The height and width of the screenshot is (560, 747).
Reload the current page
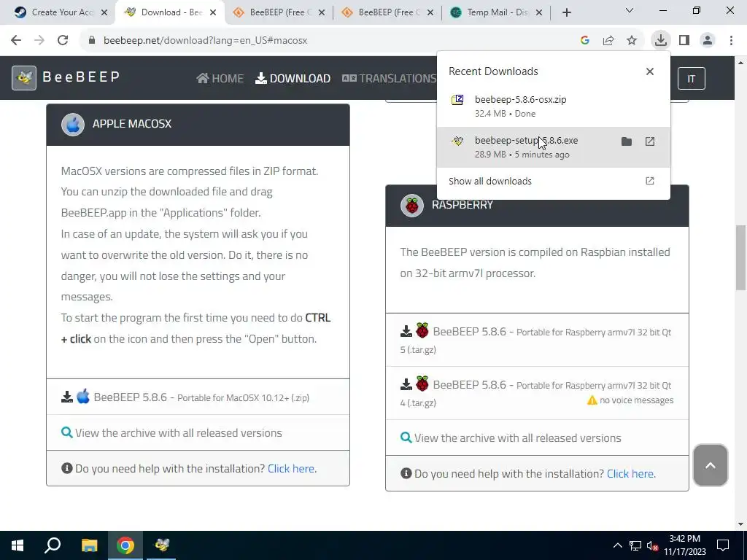pyautogui.click(x=63, y=40)
